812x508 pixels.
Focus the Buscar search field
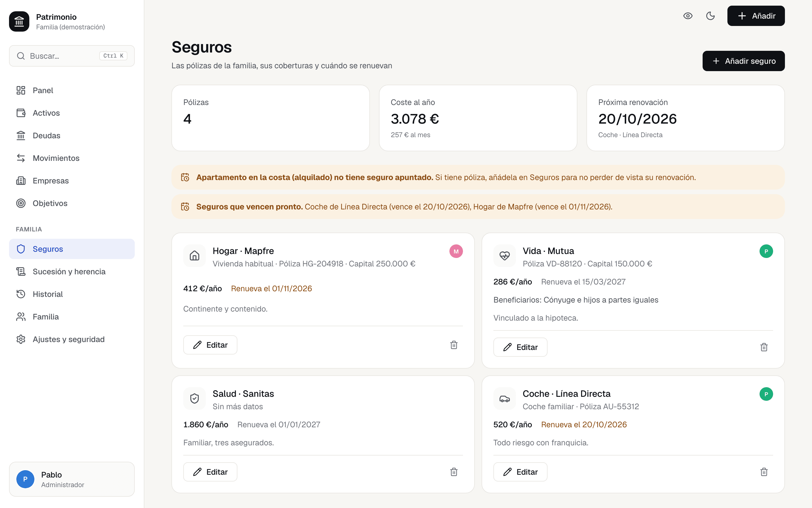coord(72,56)
